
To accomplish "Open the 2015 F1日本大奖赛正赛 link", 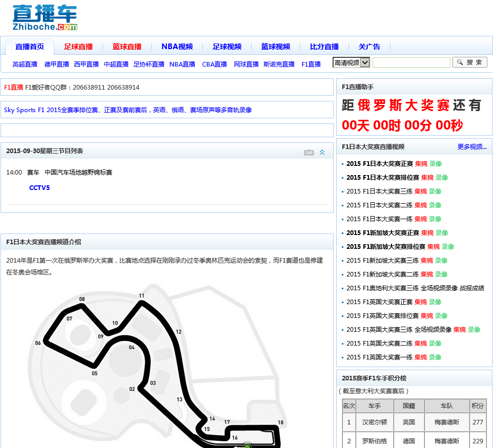I will 380,164.
